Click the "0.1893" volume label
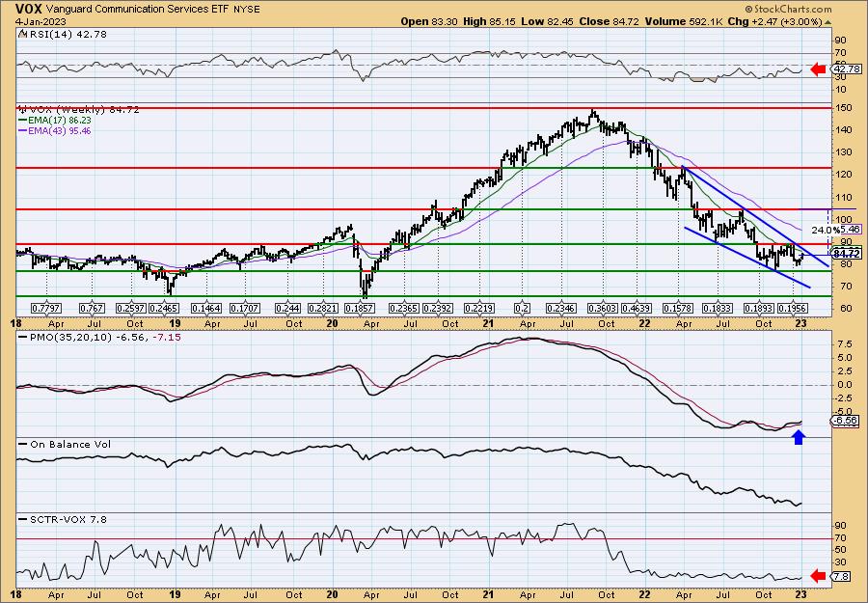The image size is (868, 603). click(x=758, y=308)
